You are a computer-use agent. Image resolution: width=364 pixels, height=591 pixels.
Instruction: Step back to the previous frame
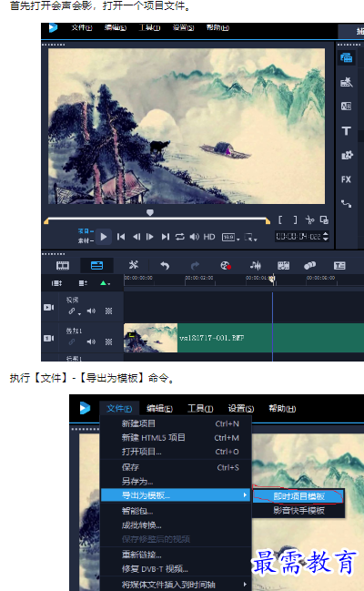(136, 237)
